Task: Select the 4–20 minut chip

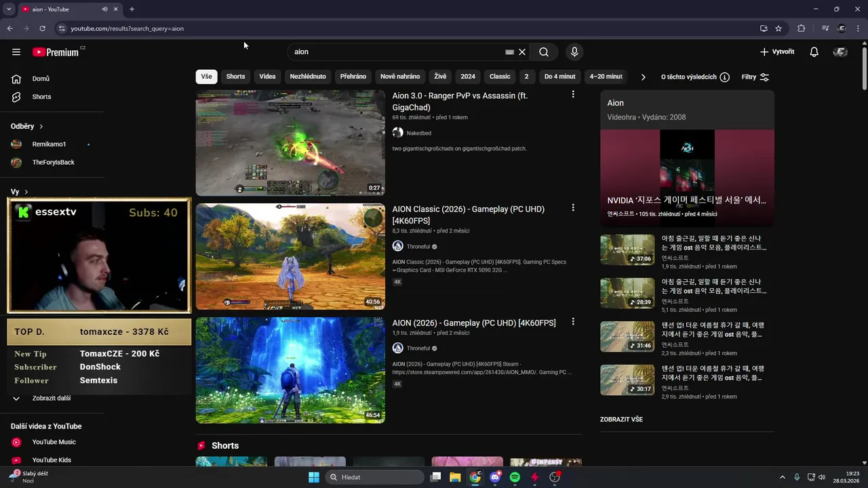Action: click(x=606, y=77)
